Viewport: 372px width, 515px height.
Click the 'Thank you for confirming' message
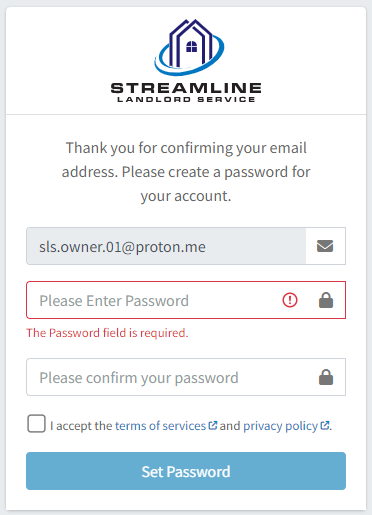pos(186,172)
